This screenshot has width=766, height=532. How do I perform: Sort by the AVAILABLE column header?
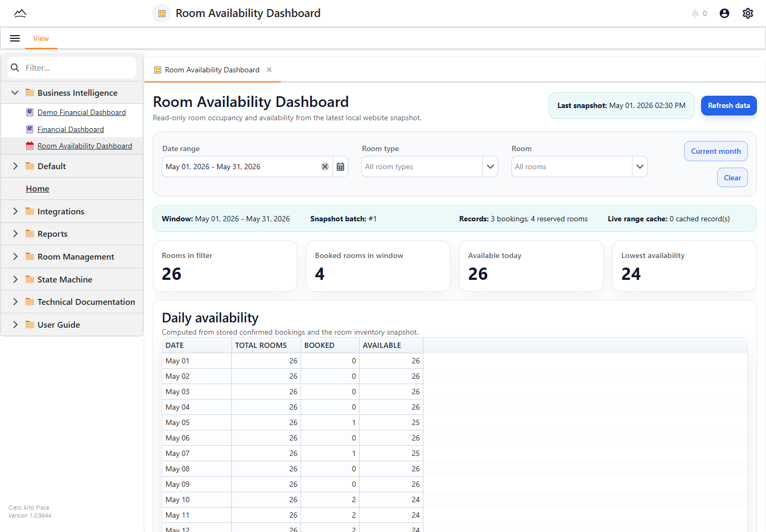pos(391,345)
